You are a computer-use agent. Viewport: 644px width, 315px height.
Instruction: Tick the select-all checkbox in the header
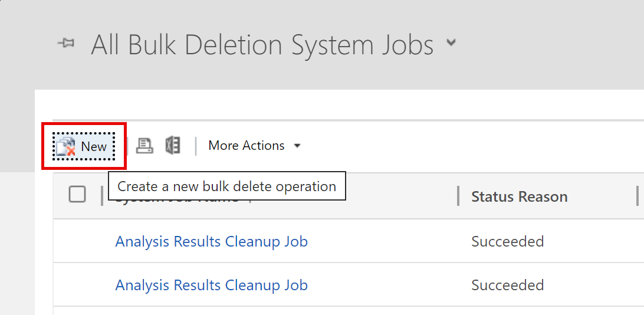pyautogui.click(x=77, y=194)
